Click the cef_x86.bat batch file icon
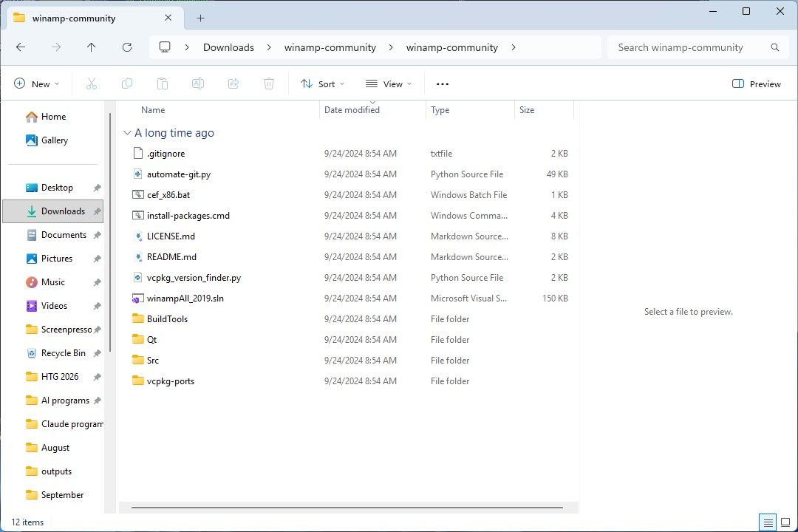The width and height of the screenshot is (798, 532). tap(138, 194)
